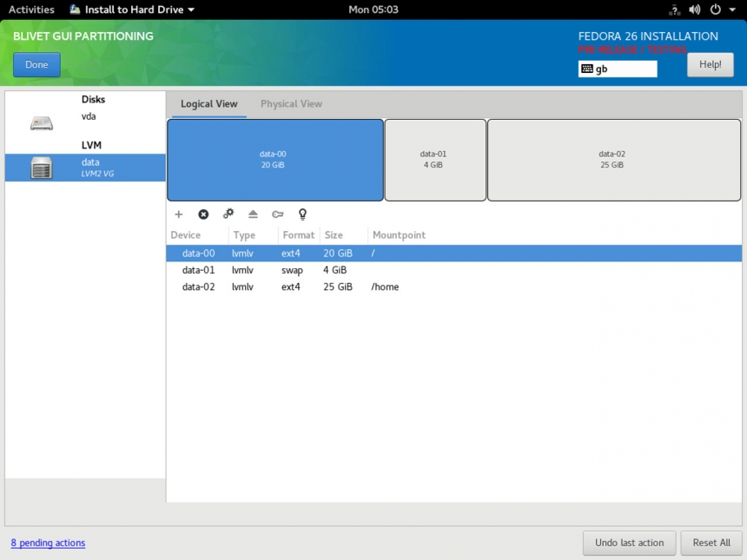Open the Install to Hard Drive menu
This screenshot has width=747, height=560.
pyautogui.click(x=131, y=10)
